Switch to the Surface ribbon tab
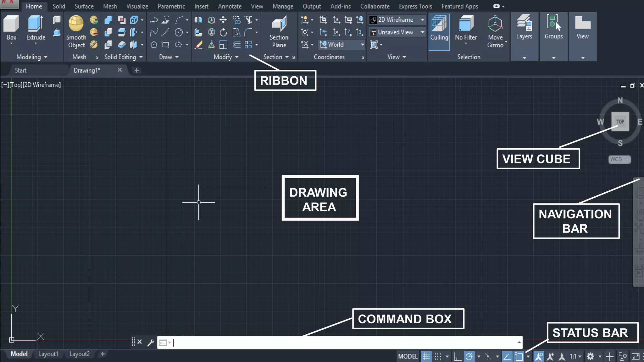The width and height of the screenshot is (644, 362). pos(84,6)
